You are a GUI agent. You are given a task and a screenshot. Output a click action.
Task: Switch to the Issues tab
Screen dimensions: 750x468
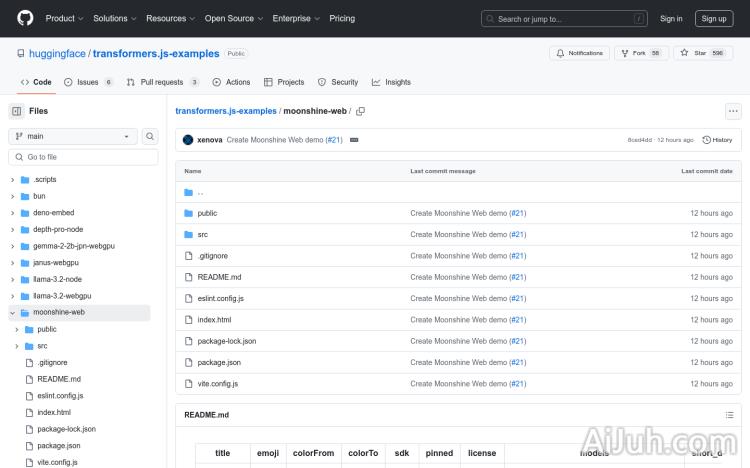88,82
